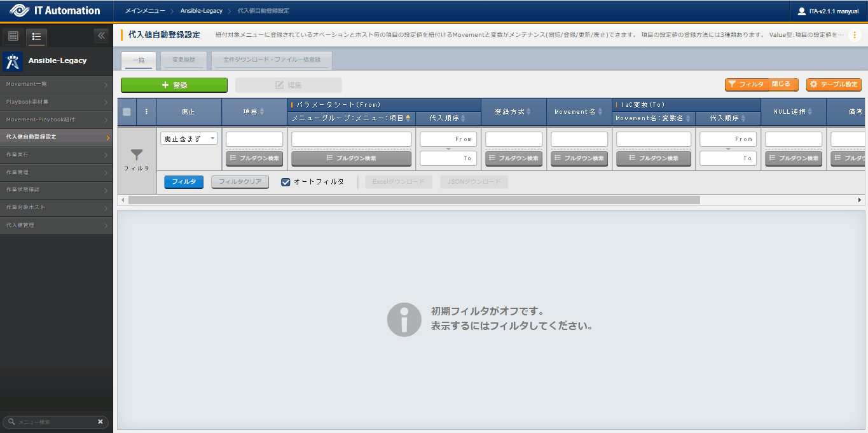Click the green 登録 button
The height and width of the screenshot is (433, 868).
click(174, 85)
